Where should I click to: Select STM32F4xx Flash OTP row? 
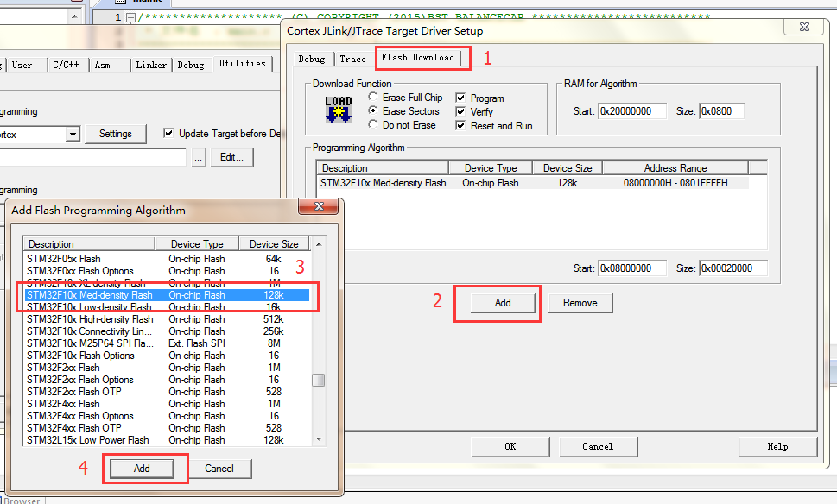(x=167, y=428)
